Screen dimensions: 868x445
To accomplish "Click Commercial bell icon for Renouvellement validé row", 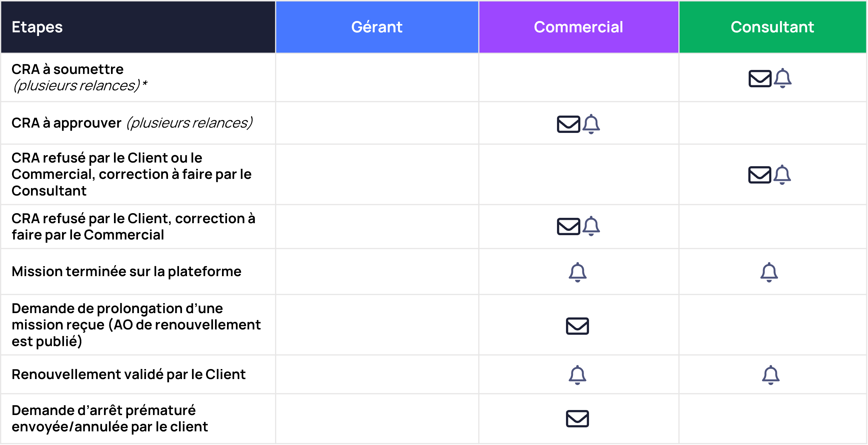I will click(x=577, y=375).
